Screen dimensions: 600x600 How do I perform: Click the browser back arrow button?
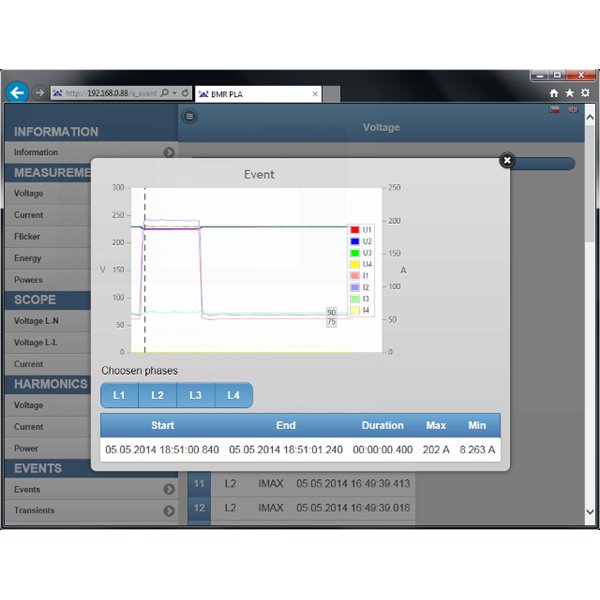coord(17,92)
